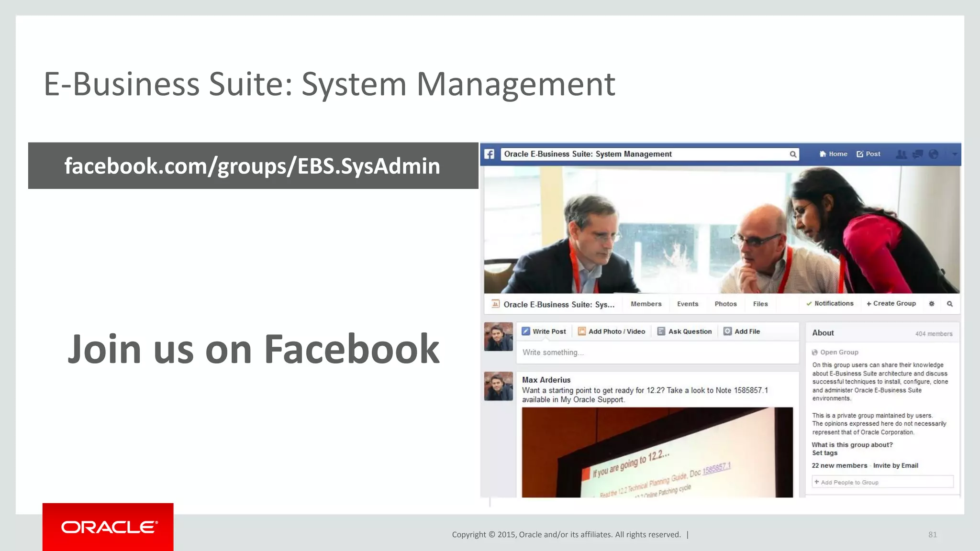Viewport: 980px width, 551px height.
Task: Click the group search magnifier icon
Action: click(950, 304)
